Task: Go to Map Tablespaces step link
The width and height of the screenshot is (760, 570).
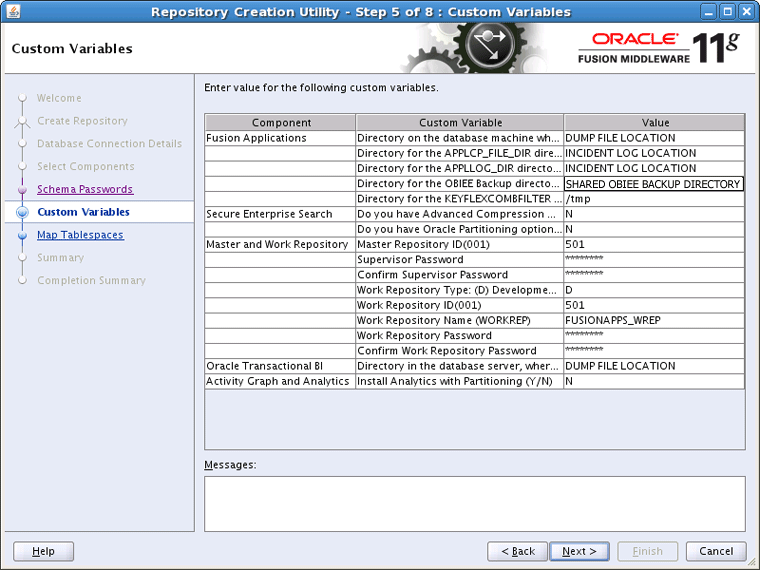Action: click(80, 235)
